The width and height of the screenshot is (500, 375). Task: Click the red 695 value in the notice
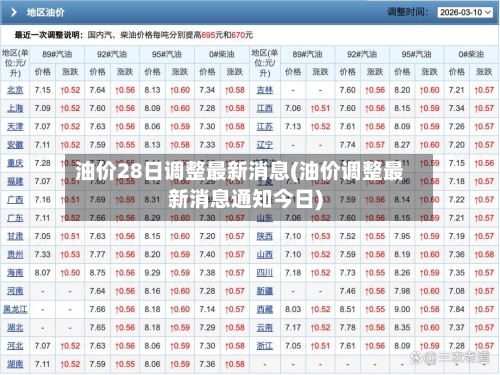[208, 35]
